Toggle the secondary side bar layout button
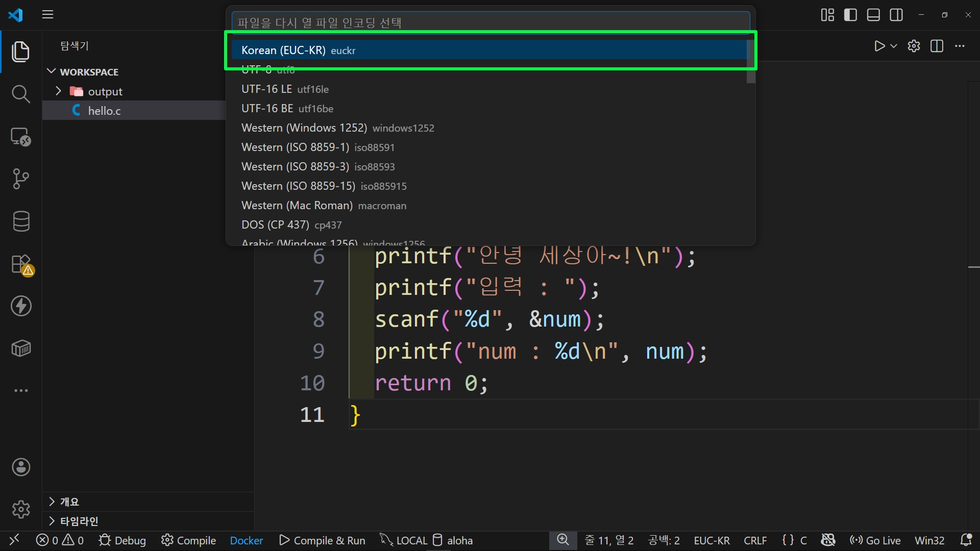This screenshot has width=980, height=551. pos(896,15)
